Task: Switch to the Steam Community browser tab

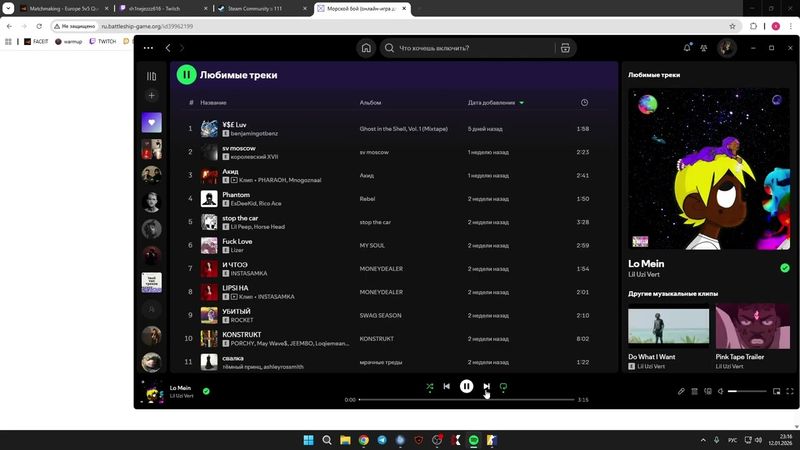Action: point(260,8)
